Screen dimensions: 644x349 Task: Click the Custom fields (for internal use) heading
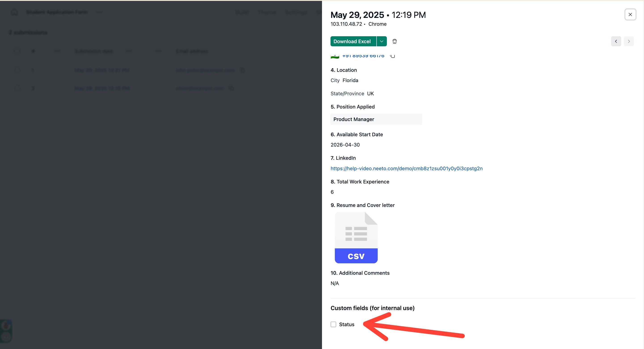click(373, 308)
